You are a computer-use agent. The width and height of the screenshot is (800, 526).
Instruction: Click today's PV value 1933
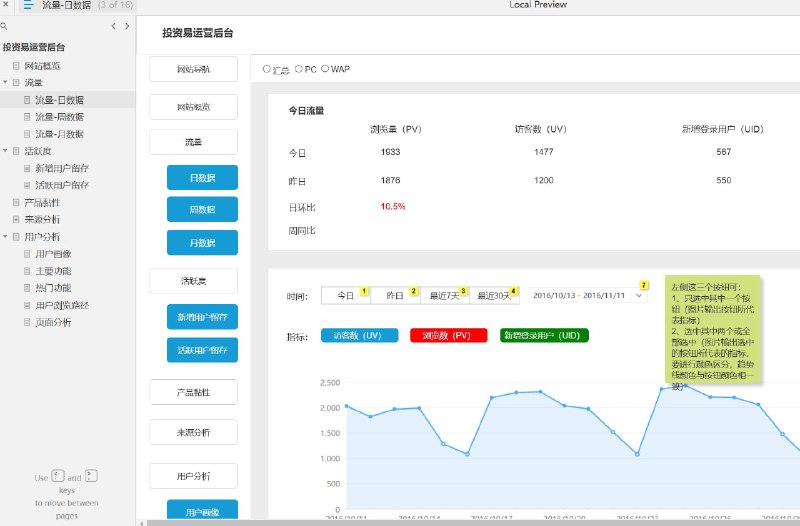pos(390,152)
